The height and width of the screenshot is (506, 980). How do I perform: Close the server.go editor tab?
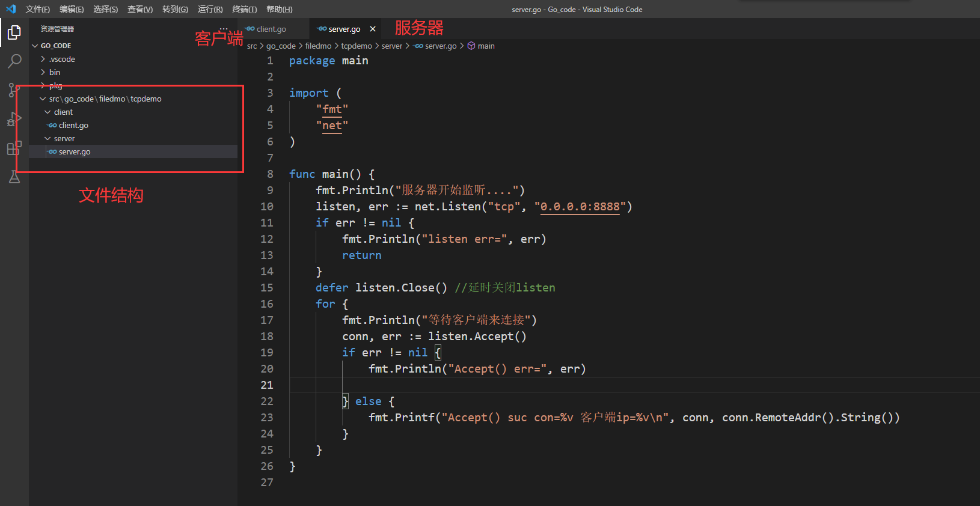pyautogui.click(x=373, y=29)
